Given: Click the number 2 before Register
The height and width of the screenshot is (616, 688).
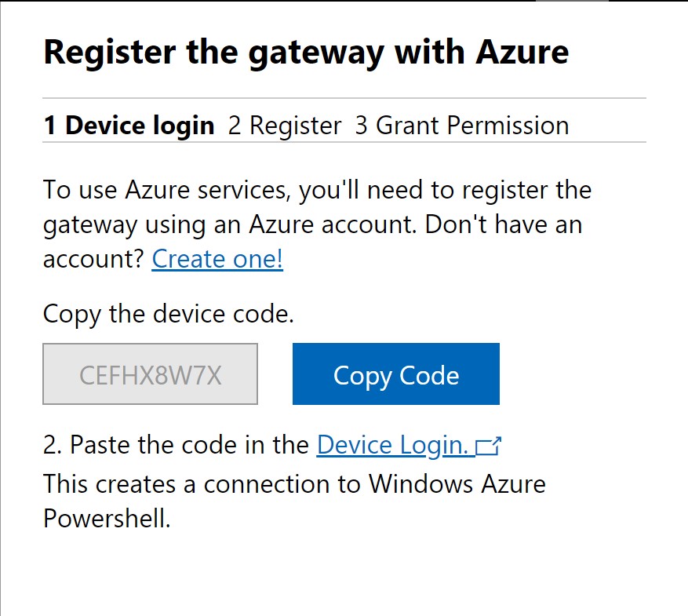Looking at the screenshot, I should 235,126.
